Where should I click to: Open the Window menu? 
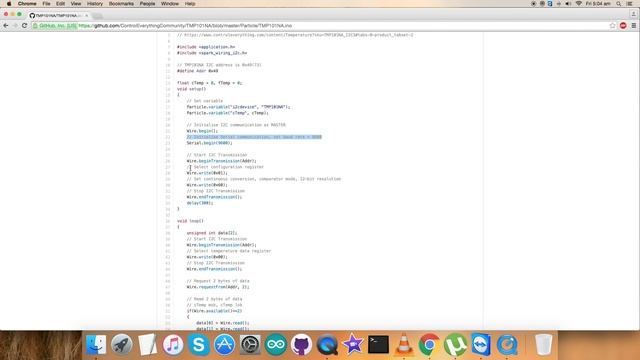click(x=170, y=4)
